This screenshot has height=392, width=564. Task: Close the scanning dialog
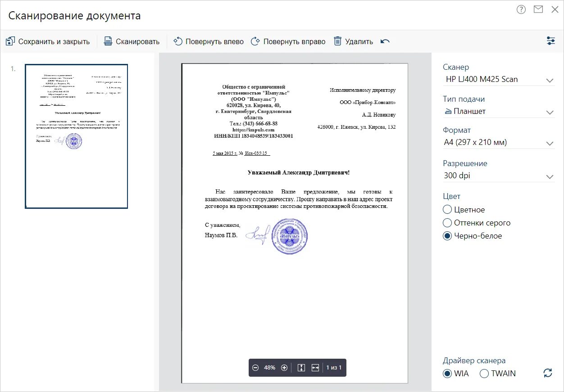pyautogui.click(x=555, y=9)
